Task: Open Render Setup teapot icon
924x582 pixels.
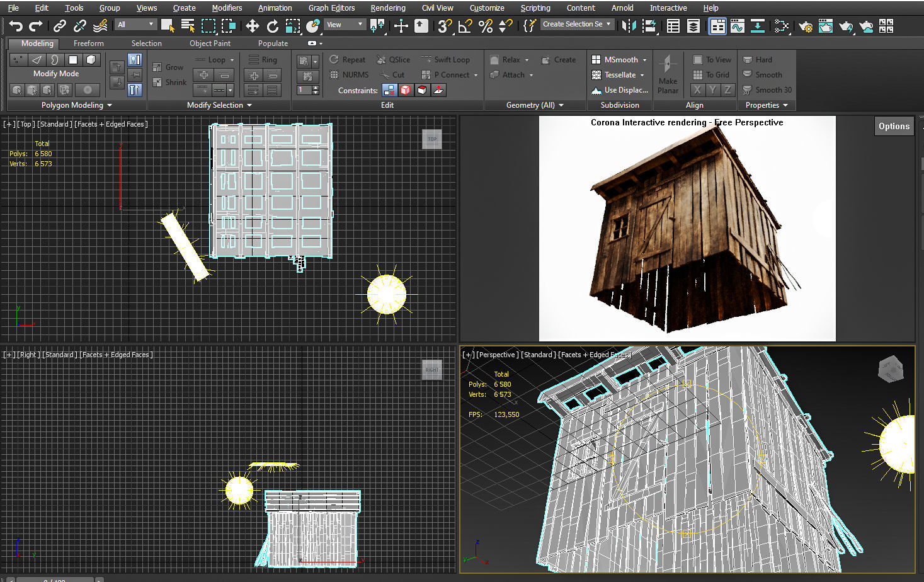Action: click(x=806, y=26)
